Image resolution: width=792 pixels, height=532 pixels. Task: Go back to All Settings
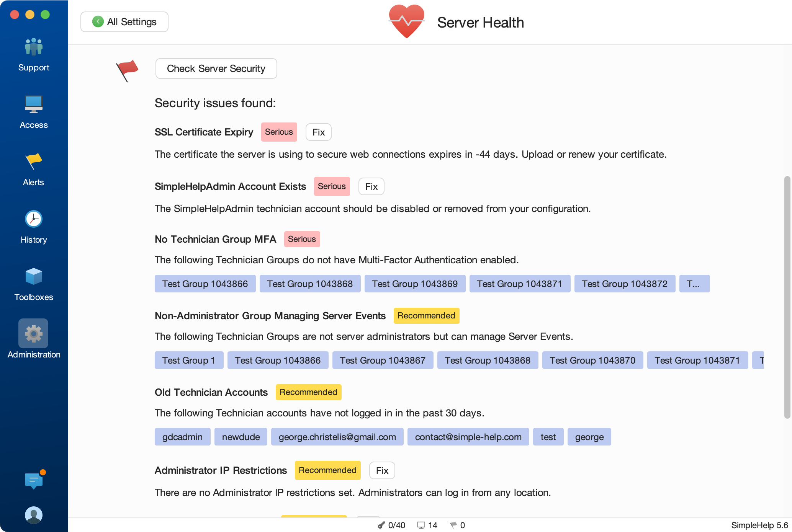124,22
